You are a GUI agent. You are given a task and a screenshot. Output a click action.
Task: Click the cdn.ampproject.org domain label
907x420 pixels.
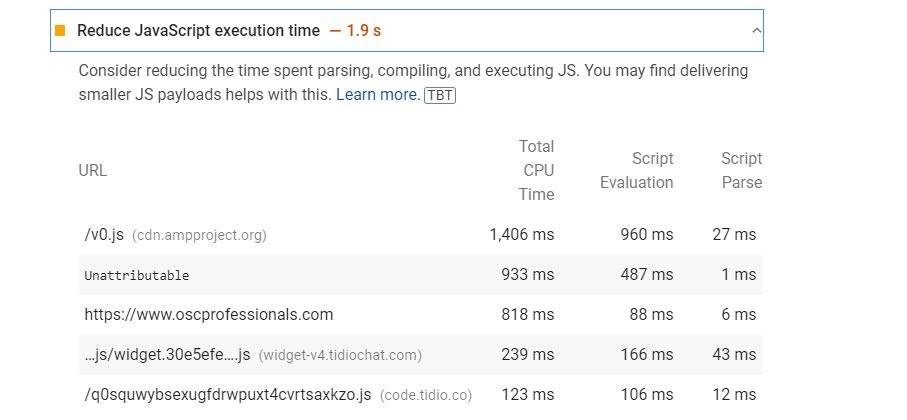199,236
